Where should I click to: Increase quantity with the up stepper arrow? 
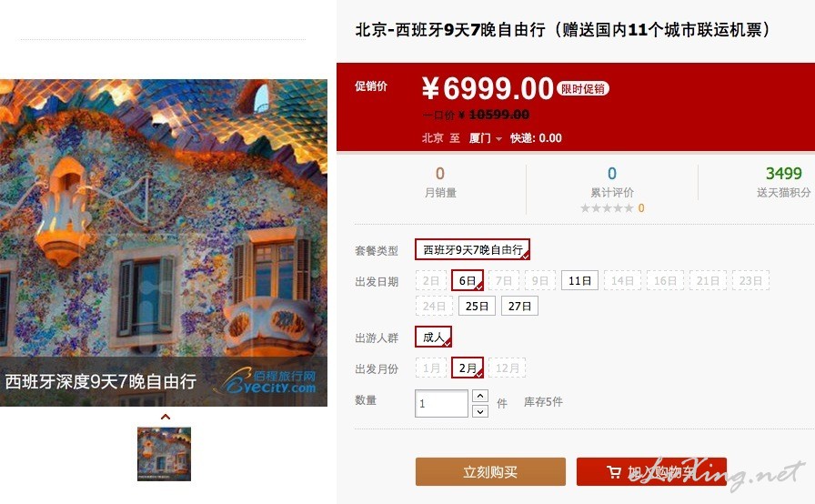pos(480,396)
